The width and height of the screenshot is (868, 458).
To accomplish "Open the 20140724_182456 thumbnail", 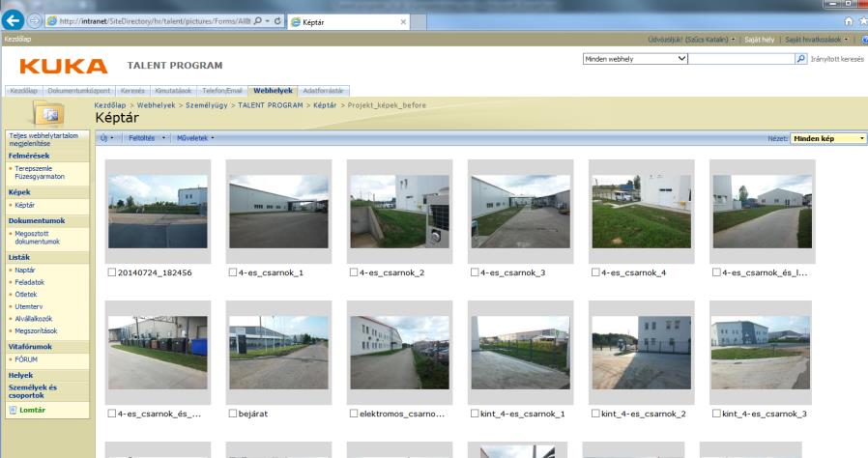I will coord(158,212).
